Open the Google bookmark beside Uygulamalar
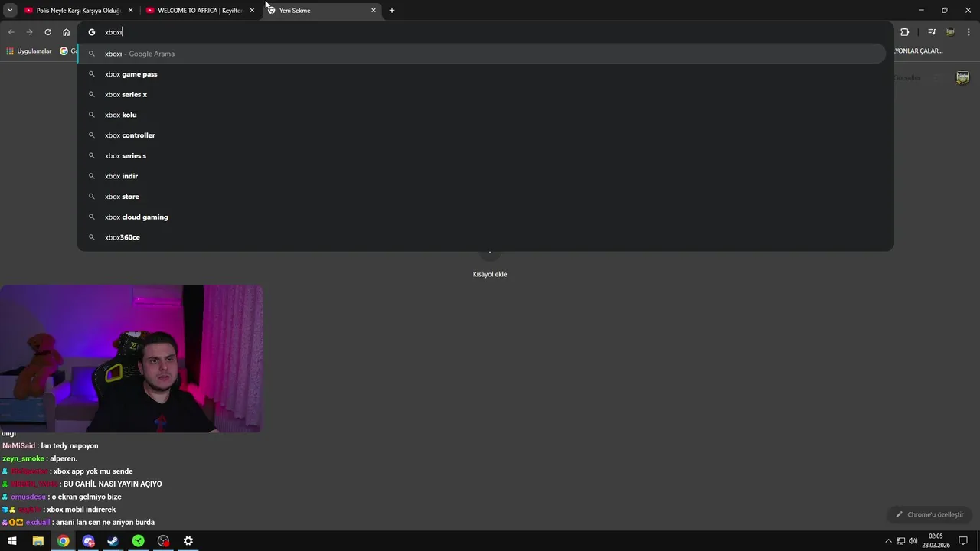980x551 pixels. click(67, 51)
